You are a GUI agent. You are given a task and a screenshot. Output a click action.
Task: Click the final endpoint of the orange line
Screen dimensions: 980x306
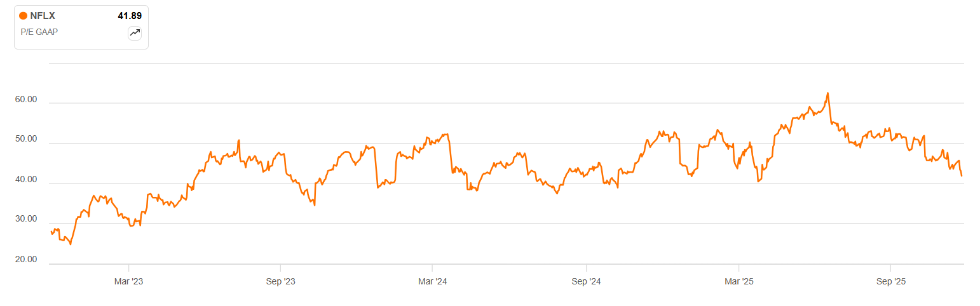tap(962, 176)
